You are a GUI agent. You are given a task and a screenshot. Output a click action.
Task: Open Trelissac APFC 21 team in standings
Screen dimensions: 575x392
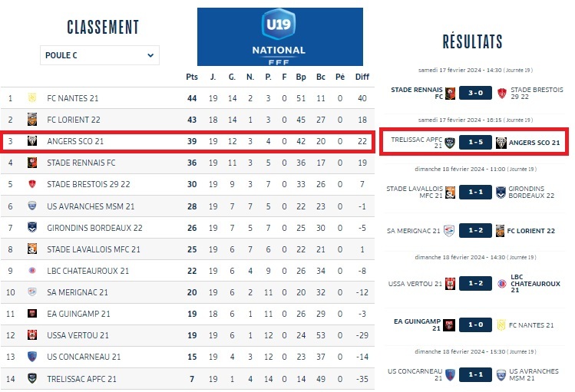coord(81,379)
